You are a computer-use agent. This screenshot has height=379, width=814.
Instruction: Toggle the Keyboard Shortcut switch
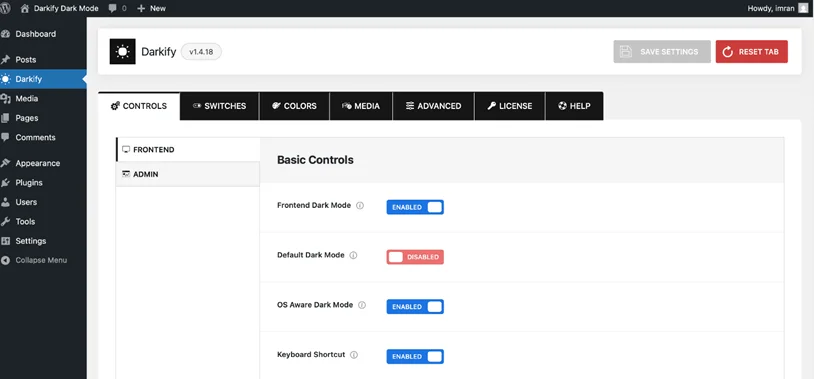point(415,357)
